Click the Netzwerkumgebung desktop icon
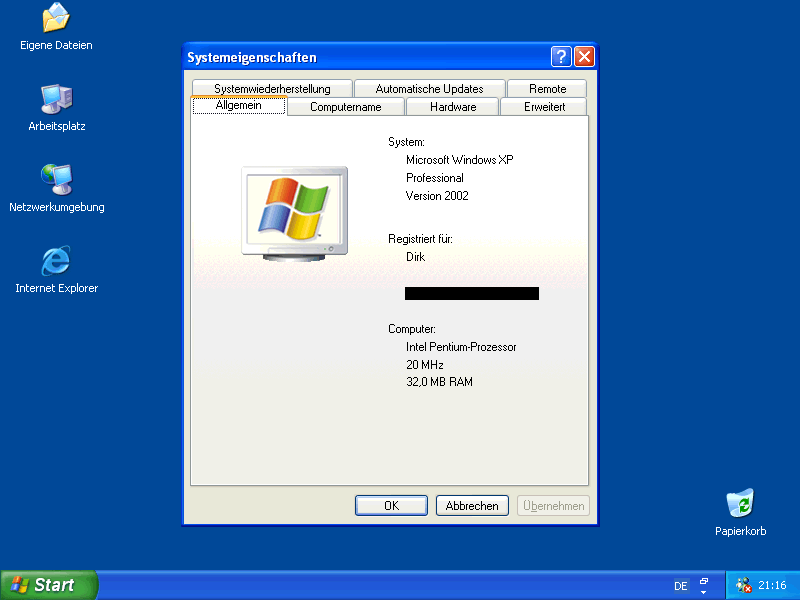Image resolution: width=800 pixels, height=600 pixels. point(56,181)
